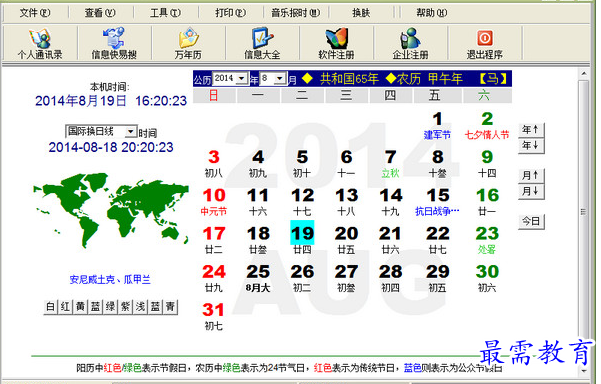Click the 年↑ previous year button
Viewport: 601px width, 384px height.
pos(531,130)
